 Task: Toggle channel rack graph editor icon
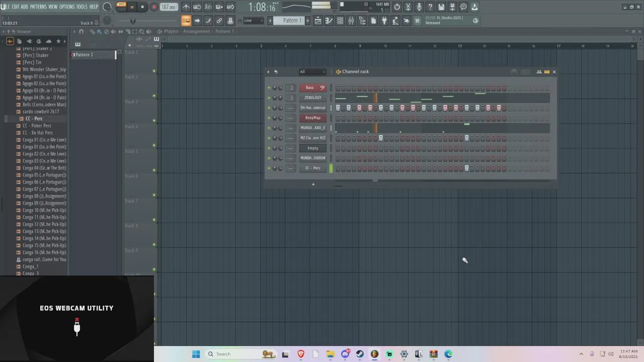click(539, 72)
